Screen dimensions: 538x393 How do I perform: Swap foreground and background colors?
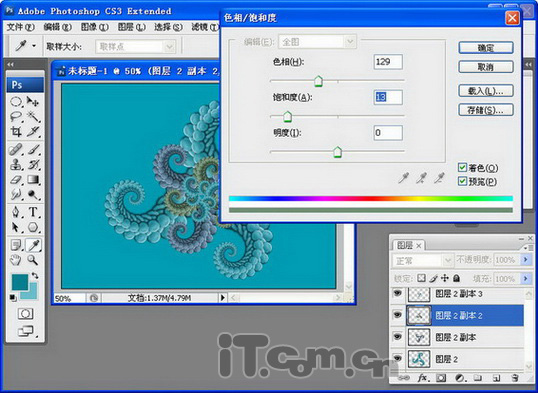point(35,275)
